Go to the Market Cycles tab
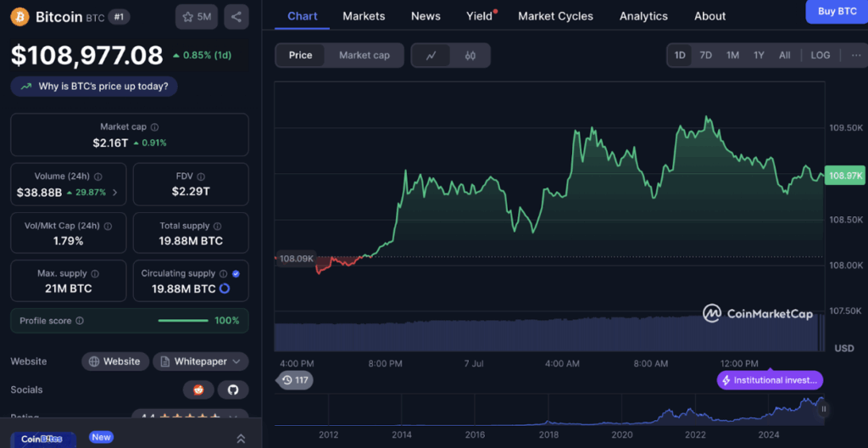868x448 pixels. pos(555,16)
